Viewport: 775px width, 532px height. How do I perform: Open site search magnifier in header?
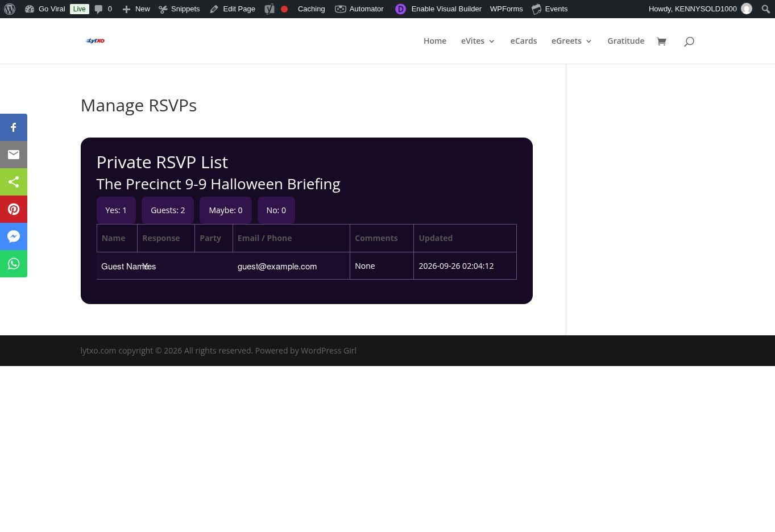pyautogui.click(x=689, y=41)
